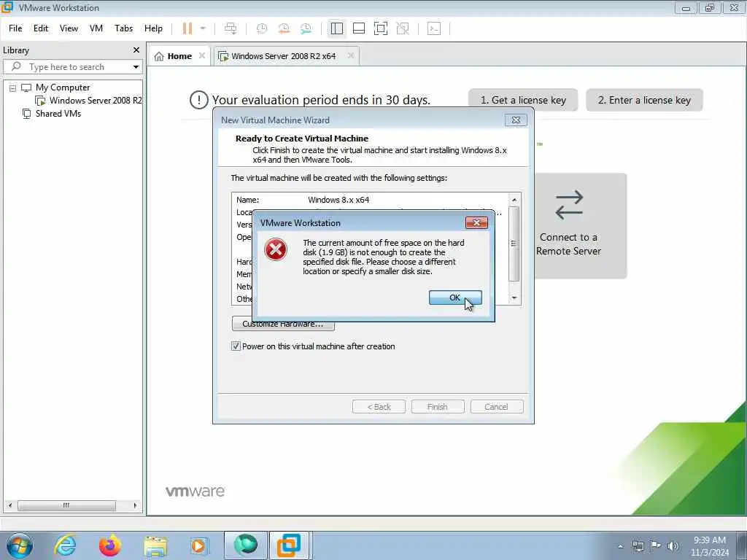This screenshot has width=747, height=560.
Task: Open the Edit menu
Action: coord(41,28)
